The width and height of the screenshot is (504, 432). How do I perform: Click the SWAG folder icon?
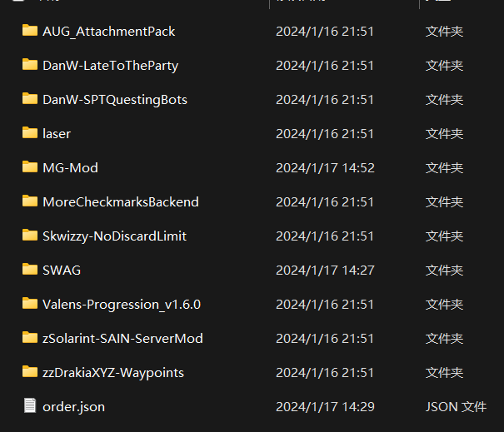[x=30, y=270]
